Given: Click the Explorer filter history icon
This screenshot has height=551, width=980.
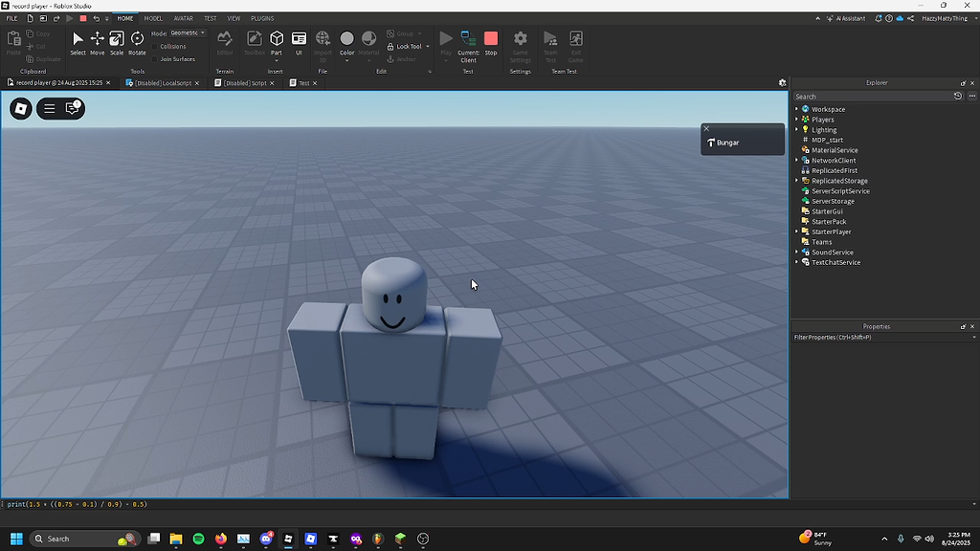Looking at the screenshot, I should [x=957, y=97].
